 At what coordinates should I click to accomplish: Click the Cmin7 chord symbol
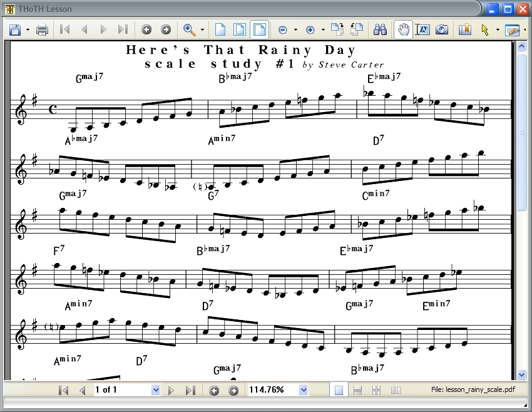click(376, 195)
